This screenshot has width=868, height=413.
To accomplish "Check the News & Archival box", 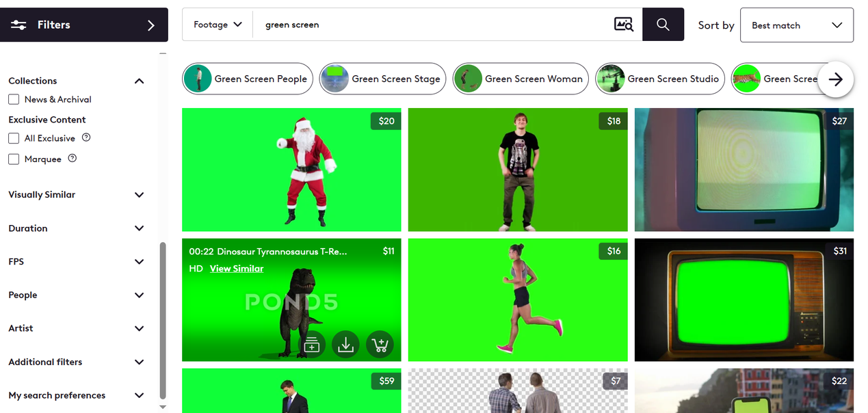I will point(14,99).
